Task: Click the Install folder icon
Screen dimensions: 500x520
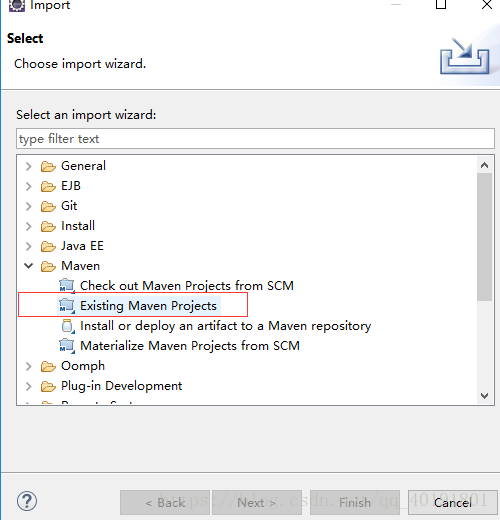Action: 48,226
